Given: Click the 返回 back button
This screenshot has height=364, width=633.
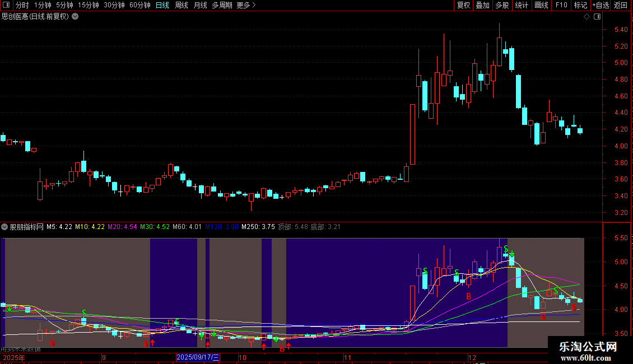Looking at the screenshot, I should pos(621,5).
